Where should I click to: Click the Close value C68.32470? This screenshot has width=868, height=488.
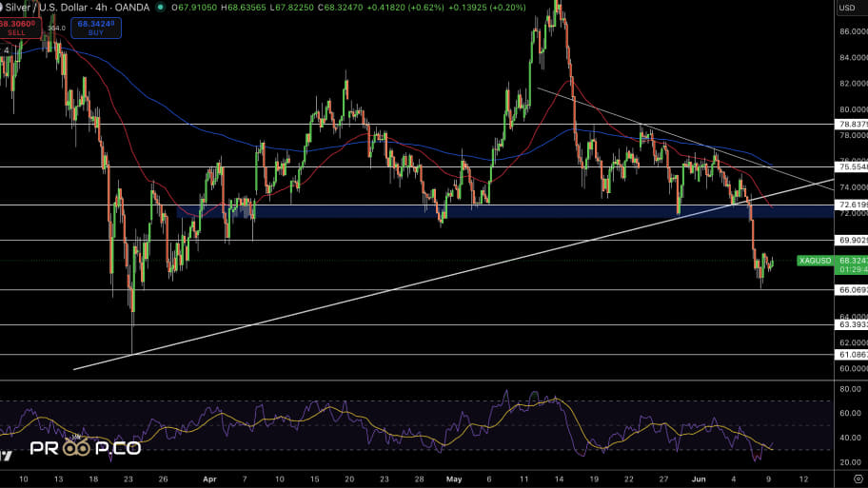(341, 8)
